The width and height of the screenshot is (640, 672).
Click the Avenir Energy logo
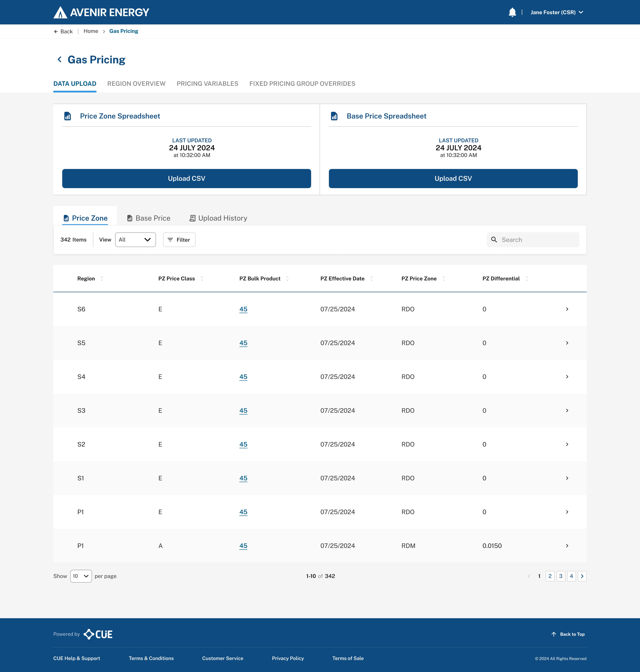coord(101,12)
